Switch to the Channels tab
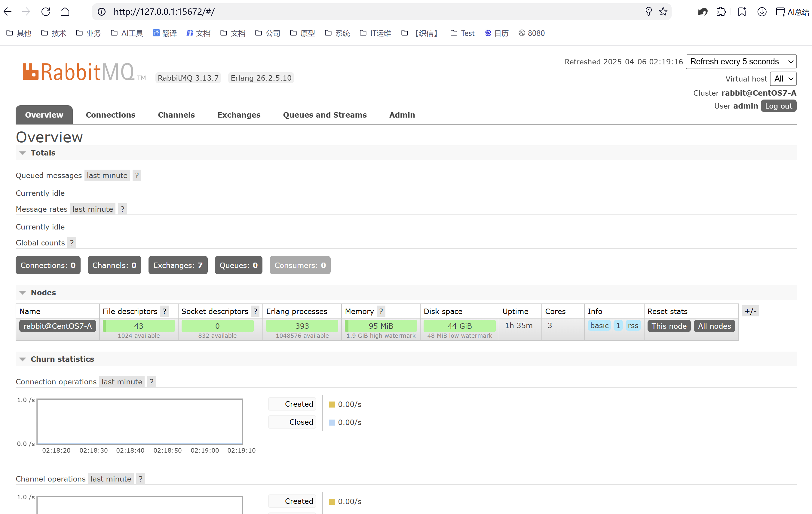 coord(176,115)
